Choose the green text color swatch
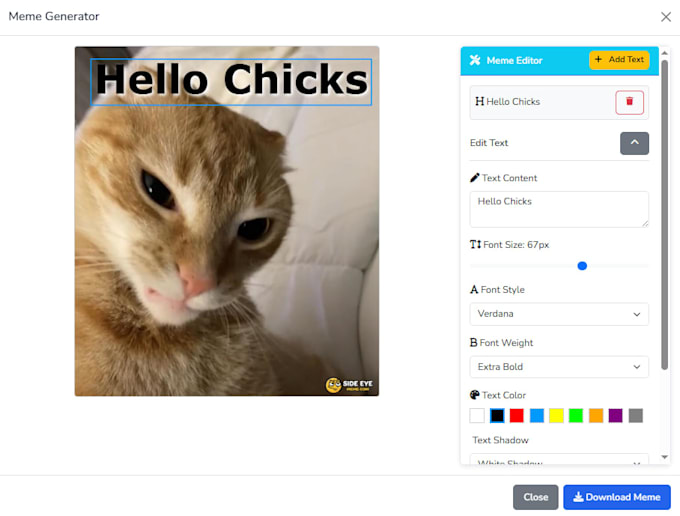The image size is (680, 516). [x=576, y=415]
